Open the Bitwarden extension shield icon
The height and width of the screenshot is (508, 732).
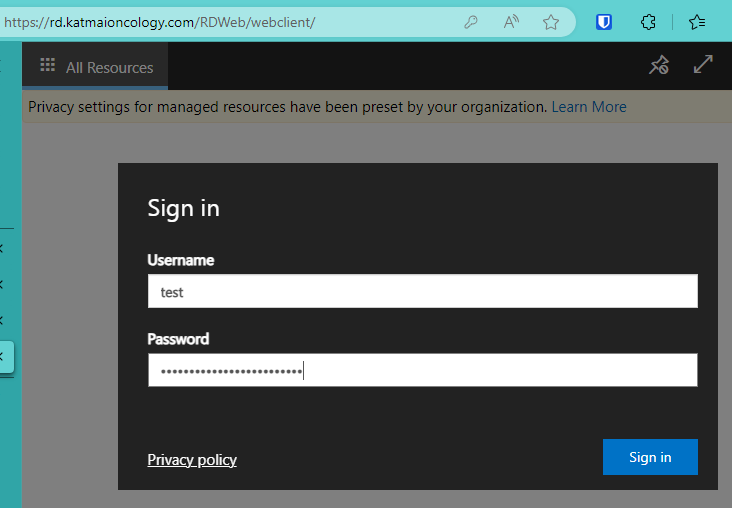click(604, 22)
